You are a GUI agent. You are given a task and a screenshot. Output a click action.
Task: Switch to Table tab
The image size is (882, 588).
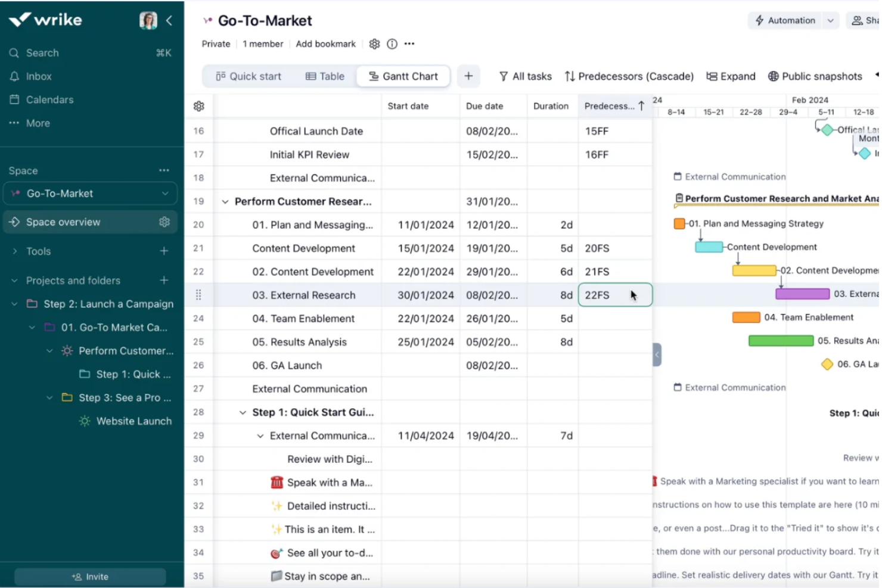(325, 76)
